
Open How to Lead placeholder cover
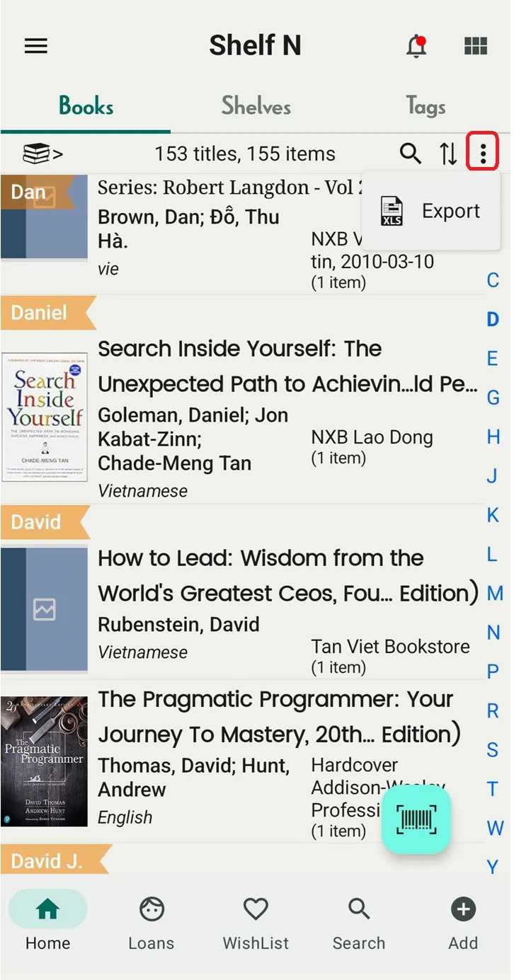tap(45, 608)
